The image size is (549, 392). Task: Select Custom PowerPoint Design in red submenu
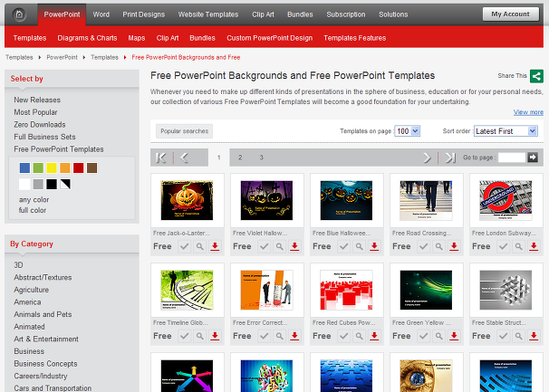[x=270, y=38]
